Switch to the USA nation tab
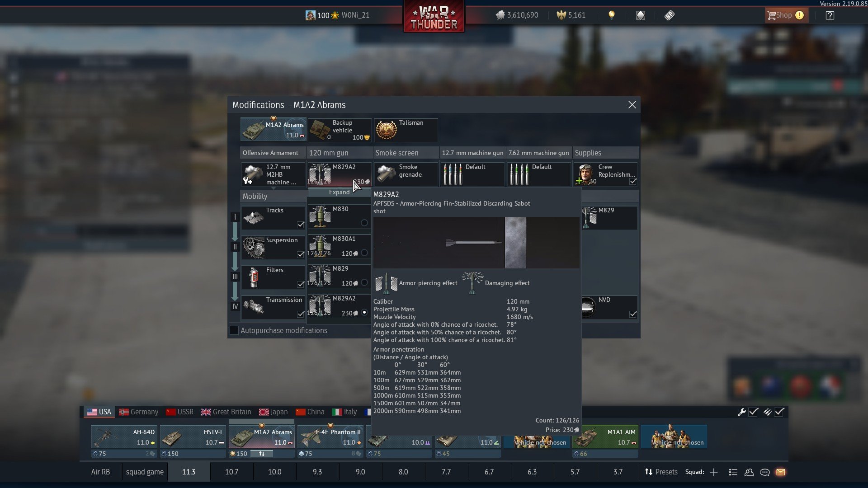Screen dimensions: 868x488 (x=99, y=412)
